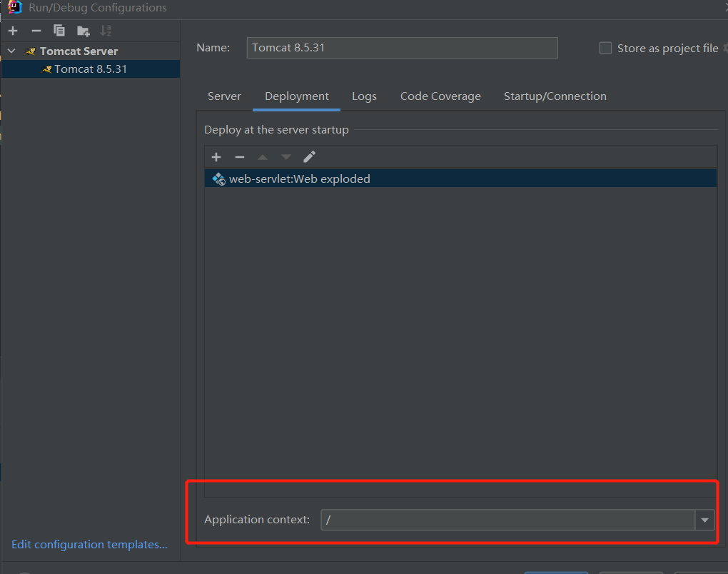Remove the selected run configuration
The width and height of the screenshot is (728, 574).
[x=36, y=31]
